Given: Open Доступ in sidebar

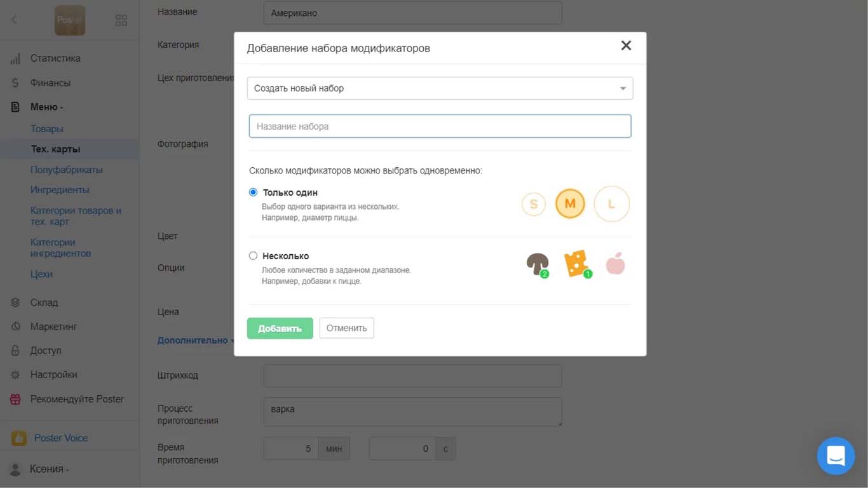Looking at the screenshot, I should point(46,351).
